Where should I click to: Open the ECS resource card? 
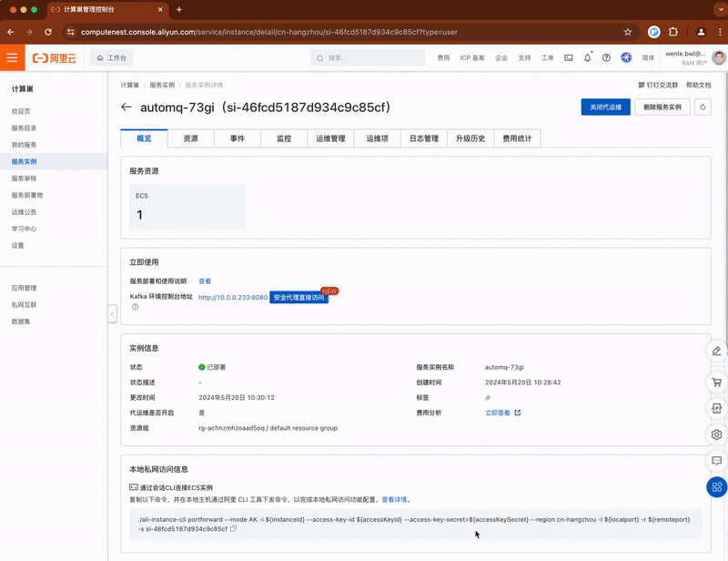pyautogui.click(x=187, y=207)
